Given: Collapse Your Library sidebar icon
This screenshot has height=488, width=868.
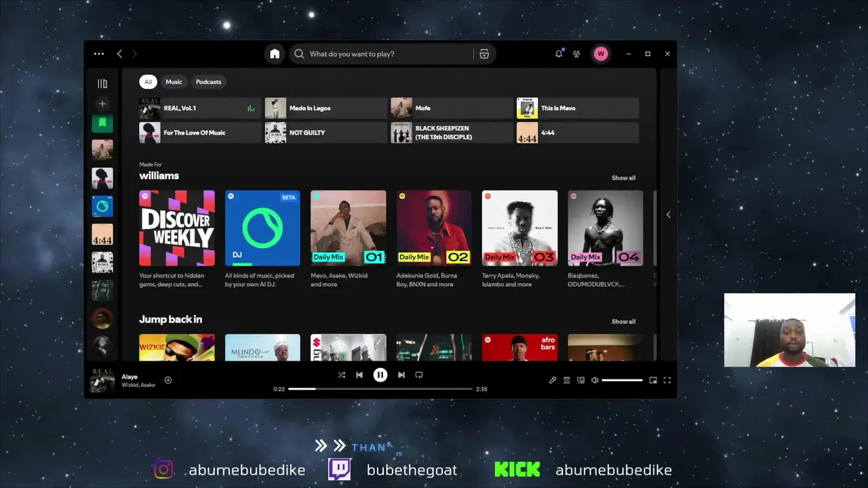Looking at the screenshot, I should click(x=102, y=83).
